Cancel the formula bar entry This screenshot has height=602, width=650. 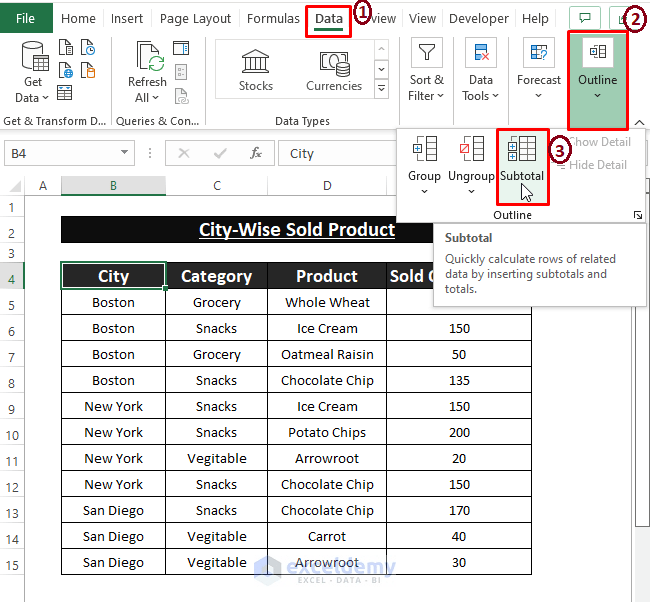(x=184, y=153)
